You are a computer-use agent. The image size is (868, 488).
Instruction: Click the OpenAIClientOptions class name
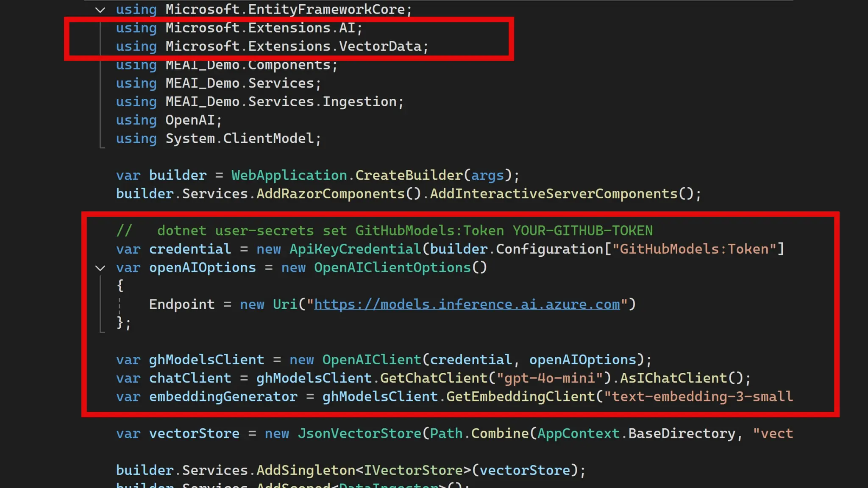point(392,268)
